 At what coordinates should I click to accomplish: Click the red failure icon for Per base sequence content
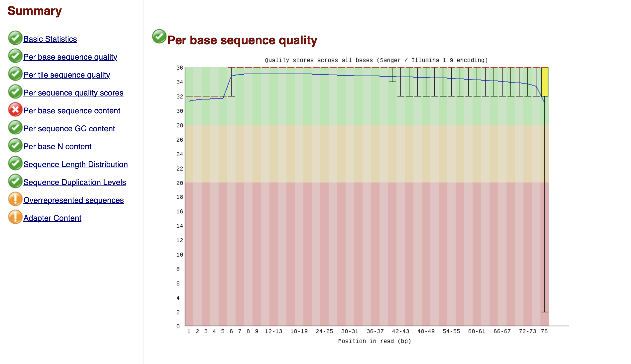click(15, 110)
